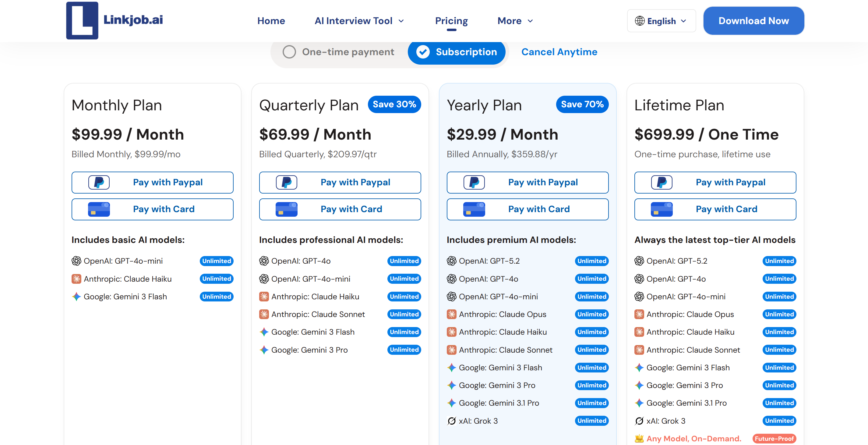Click $699.99 / One Time price

(707, 134)
